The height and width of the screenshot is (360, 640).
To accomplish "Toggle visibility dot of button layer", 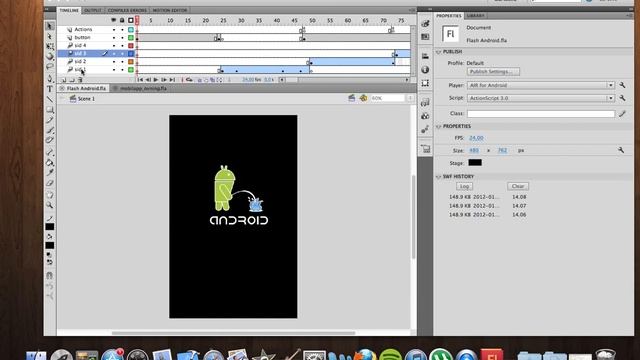I will coord(114,38).
